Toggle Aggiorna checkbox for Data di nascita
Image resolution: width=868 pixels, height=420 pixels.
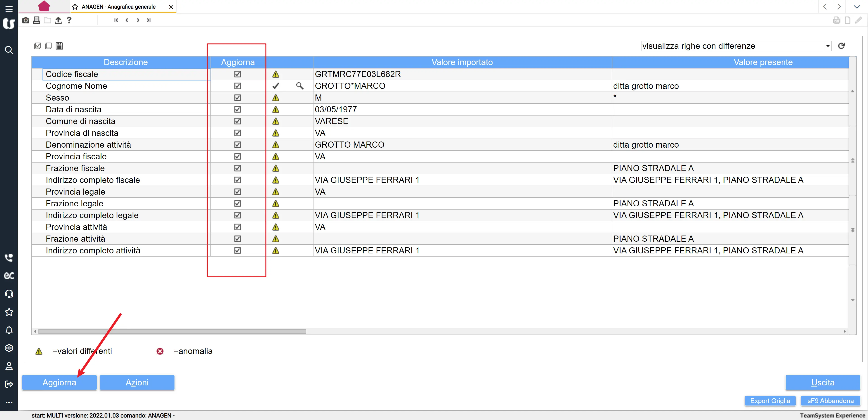click(238, 110)
